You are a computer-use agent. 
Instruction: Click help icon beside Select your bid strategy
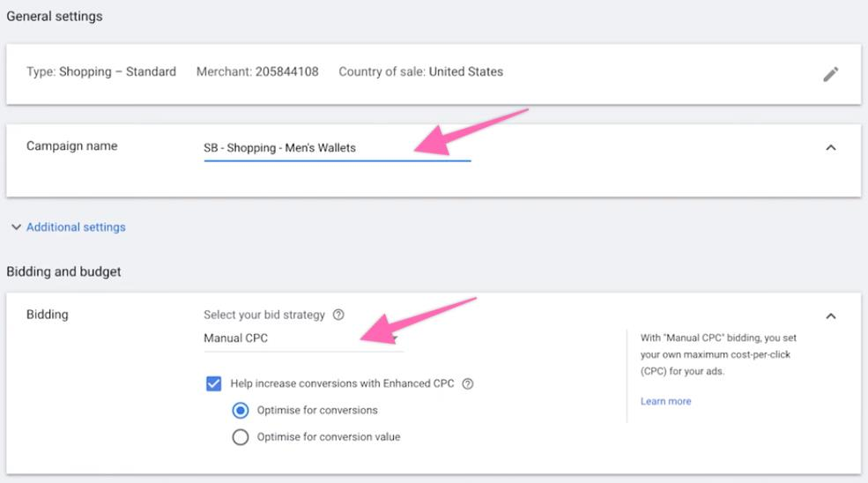pyautogui.click(x=338, y=315)
